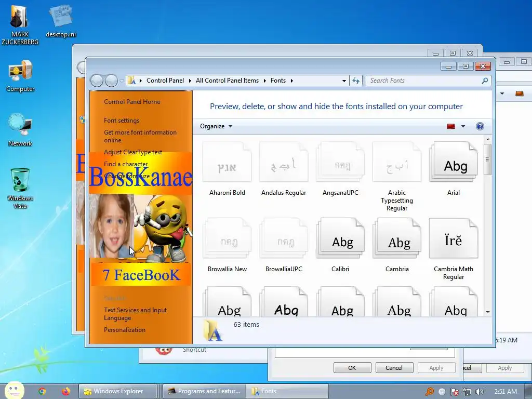Open the MARK ZUCKERBERG desktop folder icon
This screenshot has width=532, height=399.
click(x=20, y=24)
